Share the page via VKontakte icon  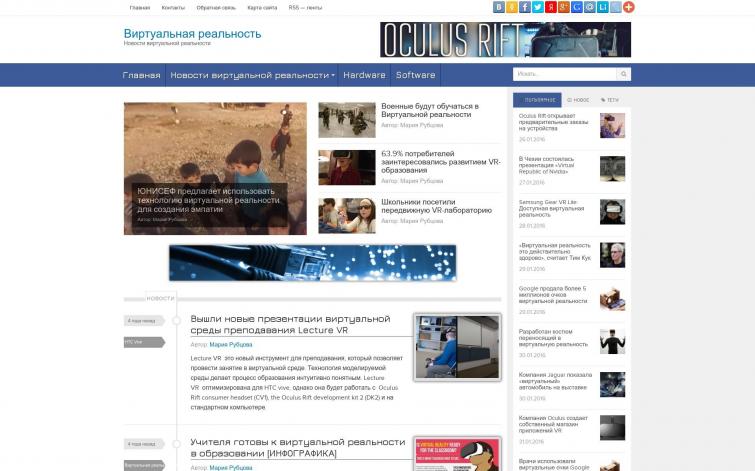pos(499,7)
